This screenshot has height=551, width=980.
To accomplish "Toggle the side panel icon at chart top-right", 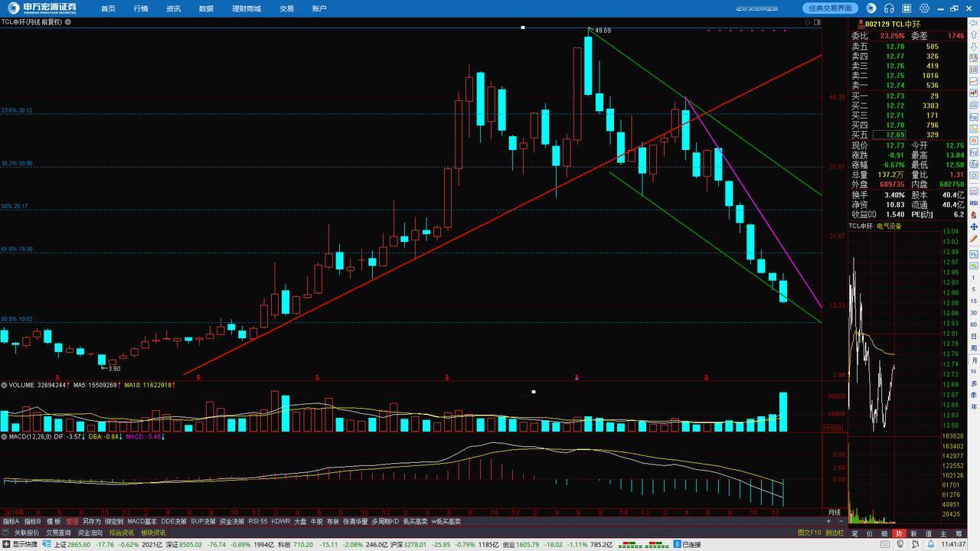I will tap(817, 22).
